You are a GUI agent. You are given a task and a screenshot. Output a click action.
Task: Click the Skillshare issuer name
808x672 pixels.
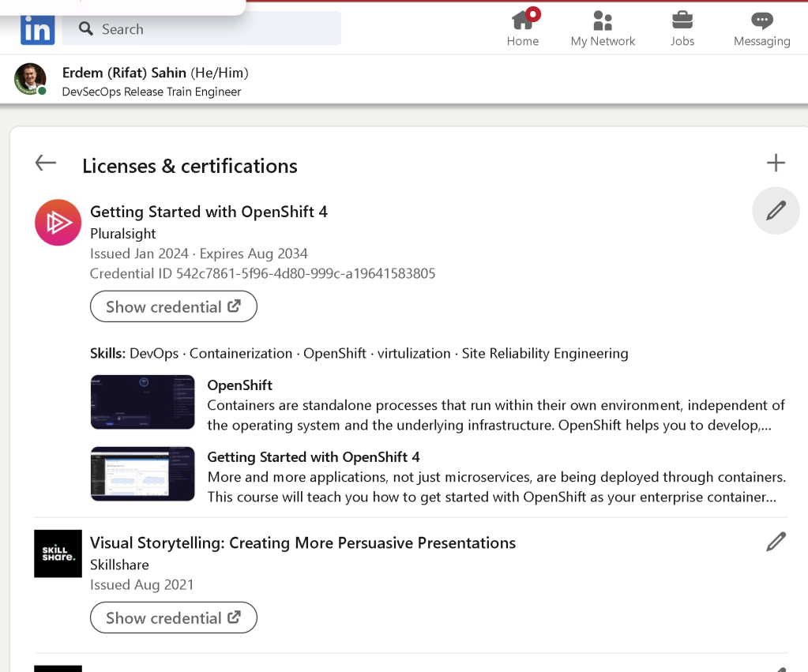pos(119,565)
